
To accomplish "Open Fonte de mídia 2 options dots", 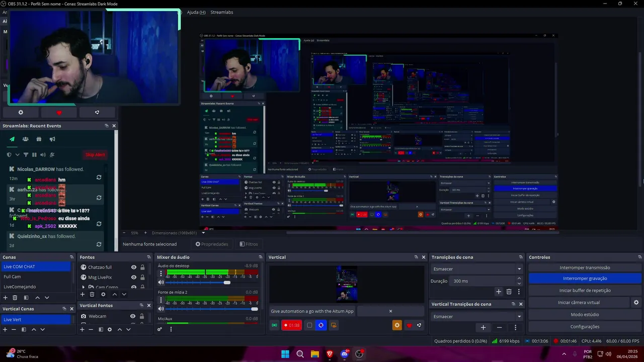I will (x=161, y=300).
